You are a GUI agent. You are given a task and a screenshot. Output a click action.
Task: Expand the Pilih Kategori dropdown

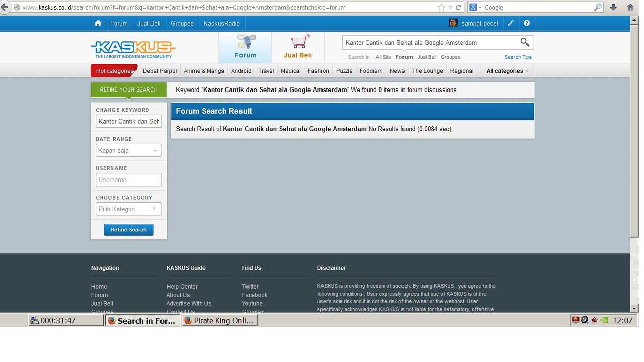[x=128, y=209]
